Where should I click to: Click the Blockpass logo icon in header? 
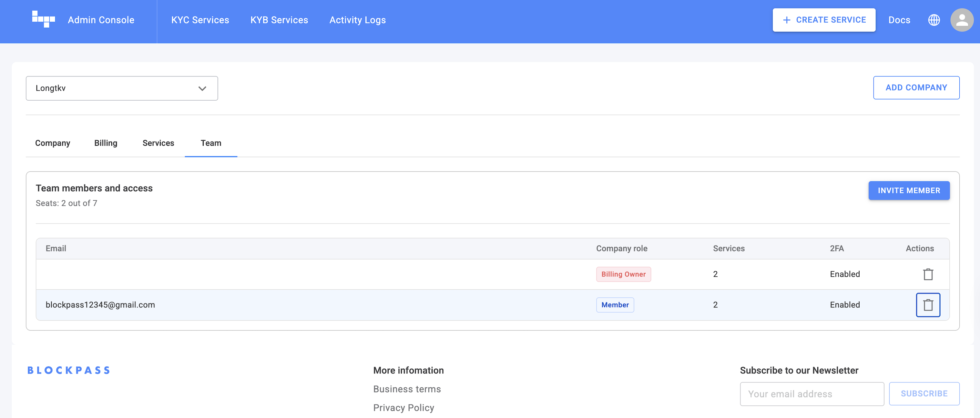43,19
